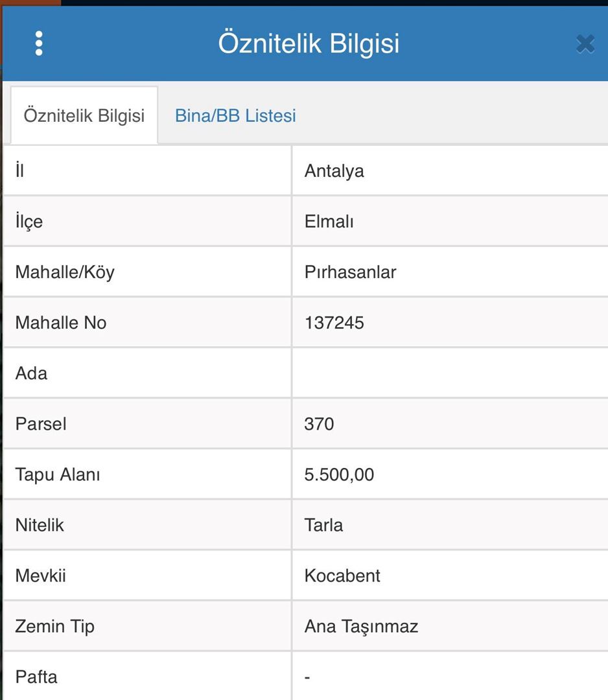Open the three-dot options menu

pos(39,43)
